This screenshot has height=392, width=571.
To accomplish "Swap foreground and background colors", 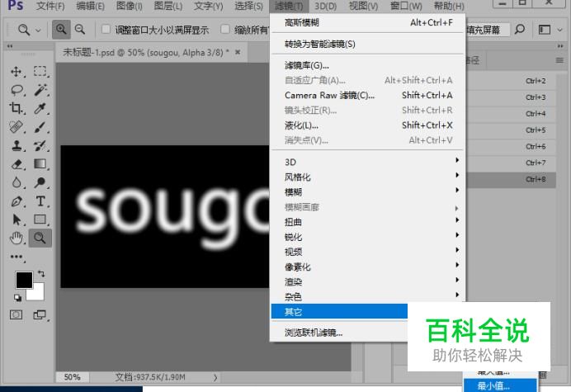I will click(41, 273).
